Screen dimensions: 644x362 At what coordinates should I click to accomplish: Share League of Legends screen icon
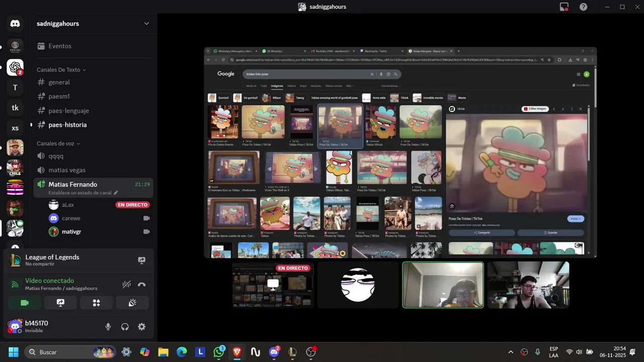tap(142, 260)
